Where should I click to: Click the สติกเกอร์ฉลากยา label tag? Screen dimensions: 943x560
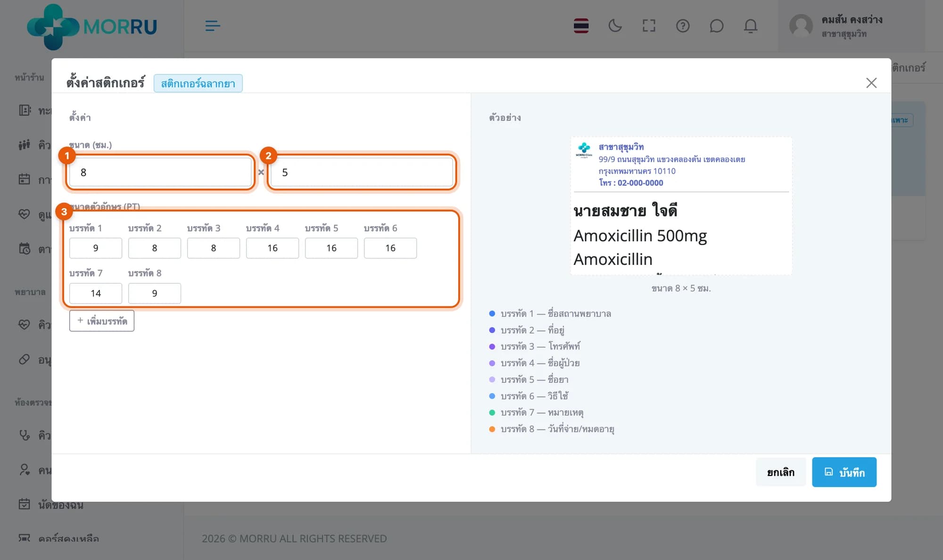pyautogui.click(x=198, y=83)
